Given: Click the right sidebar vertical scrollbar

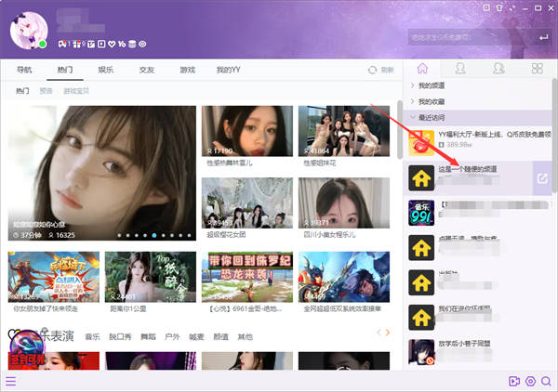Looking at the screenshot, I should click(x=554, y=136).
